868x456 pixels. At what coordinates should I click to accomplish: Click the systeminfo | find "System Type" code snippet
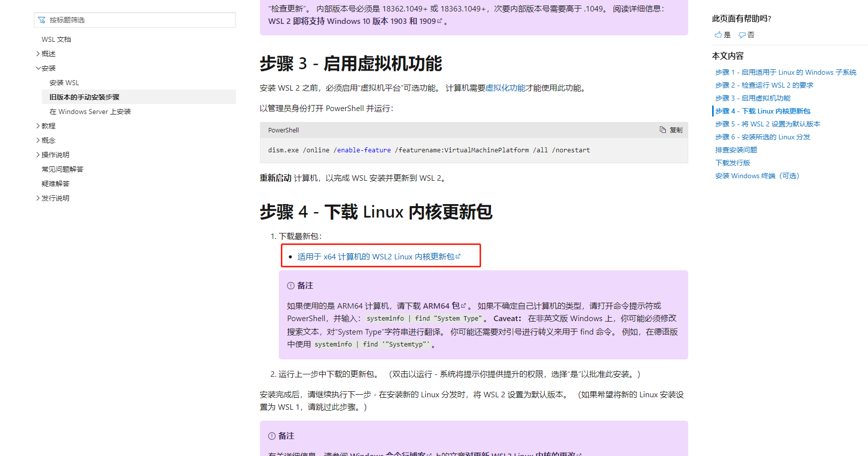[x=424, y=319]
